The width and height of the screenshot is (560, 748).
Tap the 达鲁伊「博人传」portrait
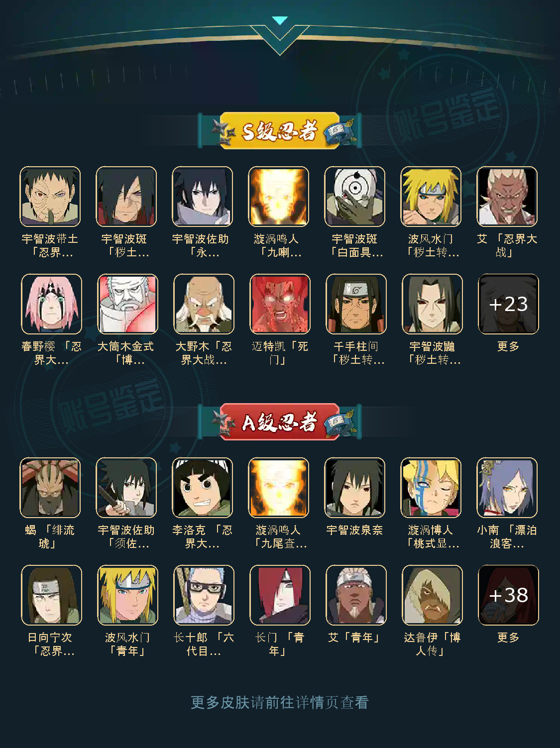(x=432, y=595)
